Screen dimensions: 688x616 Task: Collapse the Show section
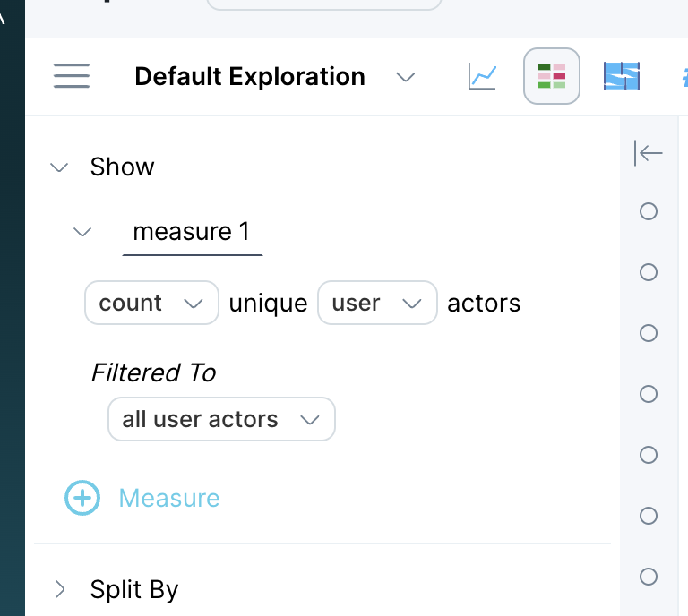[59, 167]
